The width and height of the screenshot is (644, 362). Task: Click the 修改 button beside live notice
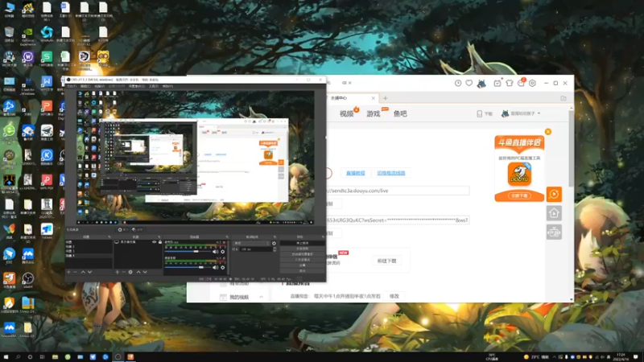click(394, 296)
